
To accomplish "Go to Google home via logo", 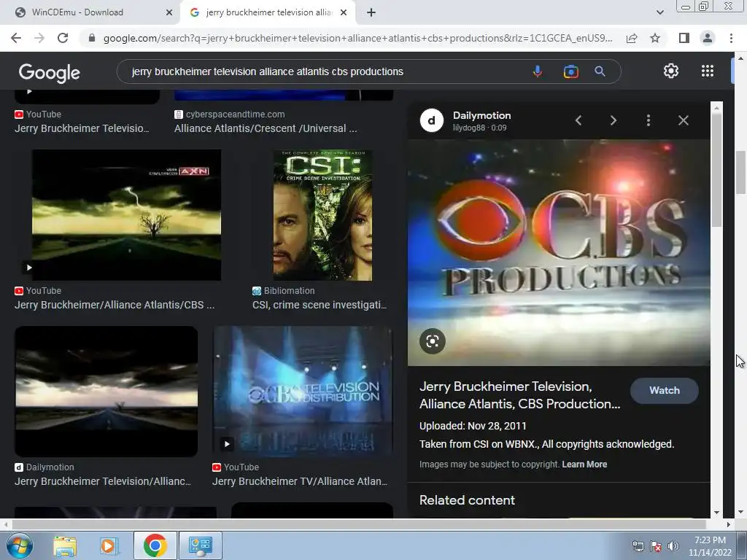I will (x=49, y=73).
